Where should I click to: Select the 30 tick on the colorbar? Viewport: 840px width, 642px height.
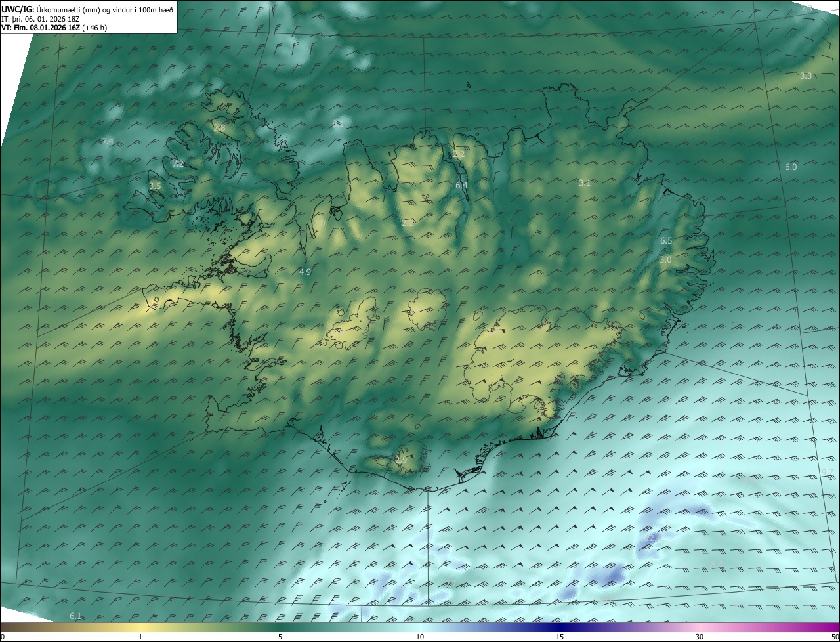700,637
